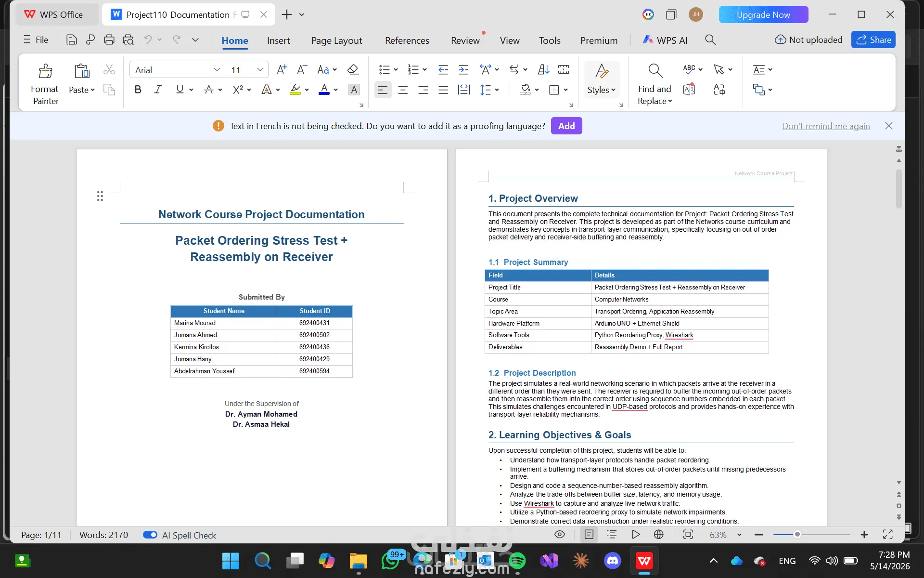Screen dimensions: 924x578
Task: Open Spotify from the taskbar
Action: tap(517, 561)
